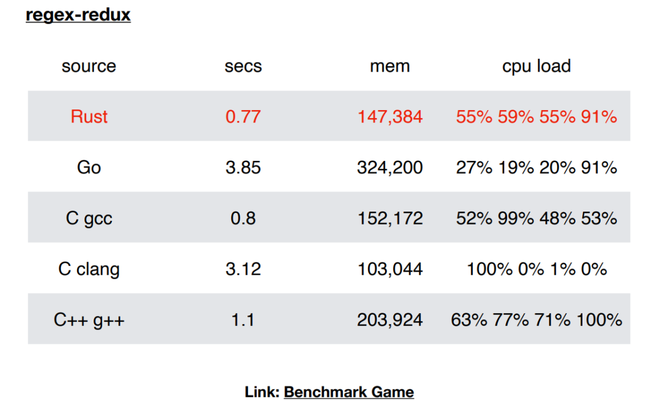Select Rust's 0.77 secs value
The image size is (660, 400).
(243, 117)
